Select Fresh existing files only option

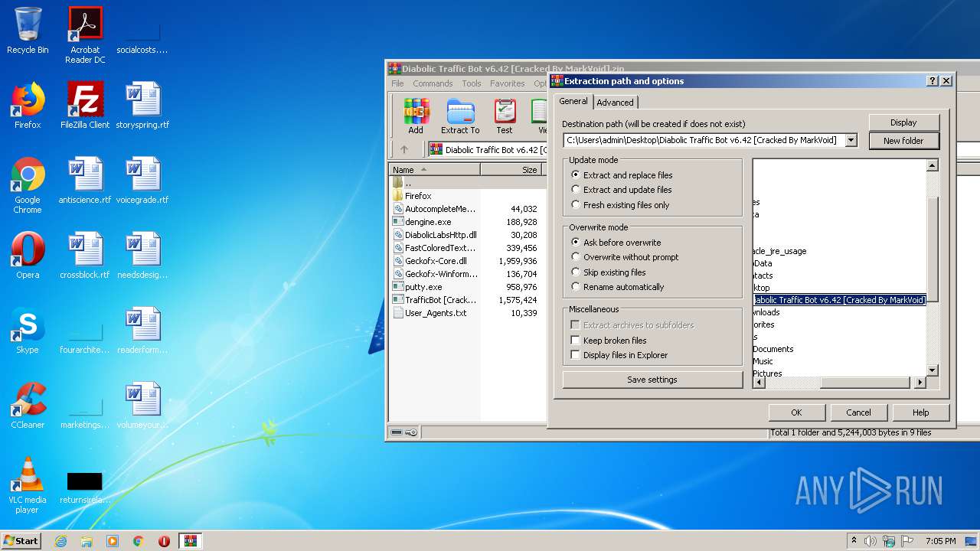click(620, 205)
